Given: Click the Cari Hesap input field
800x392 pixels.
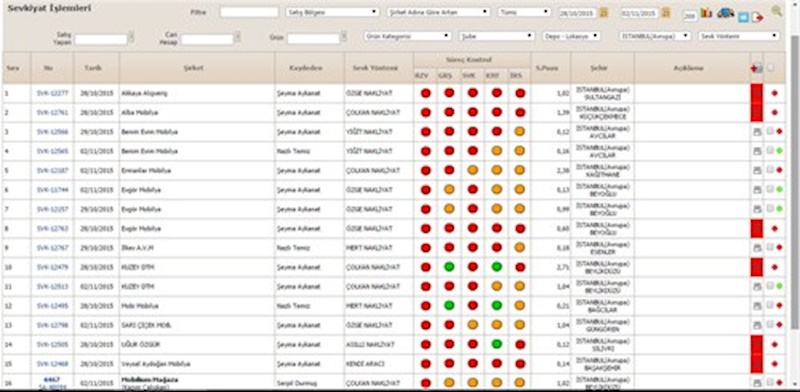Looking at the screenshot, I should (x=207, y=39).
